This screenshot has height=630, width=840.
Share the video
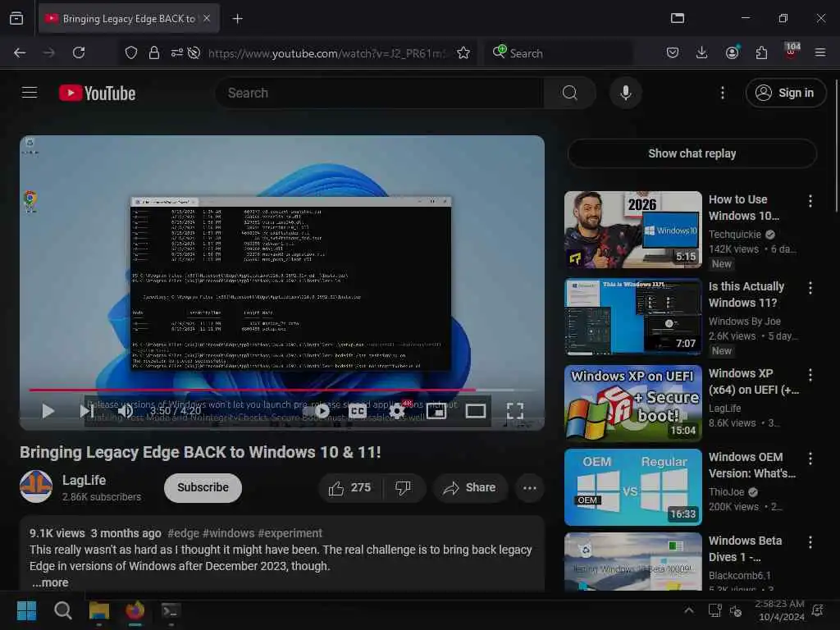click(469, 487)
